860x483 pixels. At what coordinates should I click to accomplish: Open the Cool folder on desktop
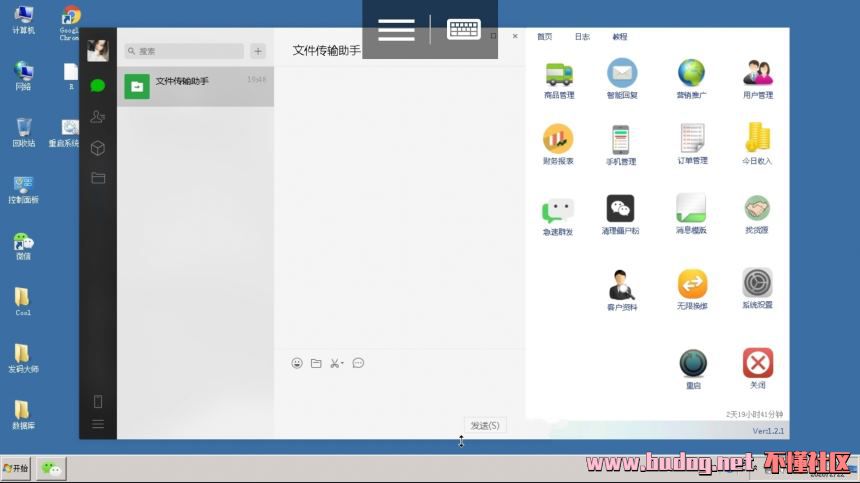(x=22, y=302)
